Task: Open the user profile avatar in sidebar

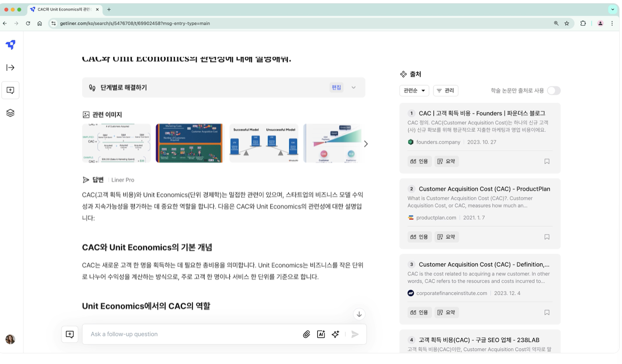Action: (10, 339)
